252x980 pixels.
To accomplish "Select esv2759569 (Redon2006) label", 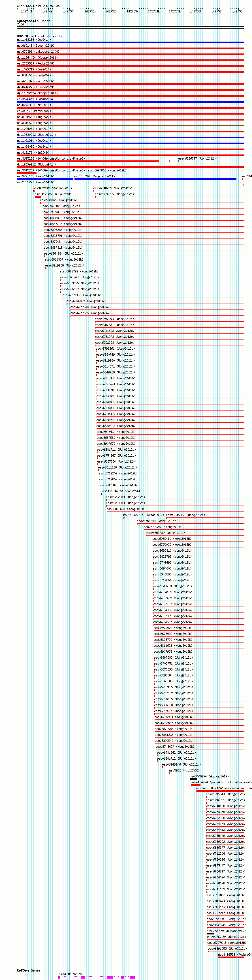I will (35, 64).
